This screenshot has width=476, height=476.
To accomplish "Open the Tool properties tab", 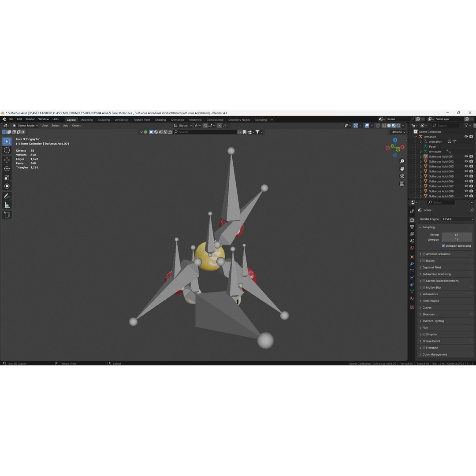I will pyautogui.click(x=412, y=211).
